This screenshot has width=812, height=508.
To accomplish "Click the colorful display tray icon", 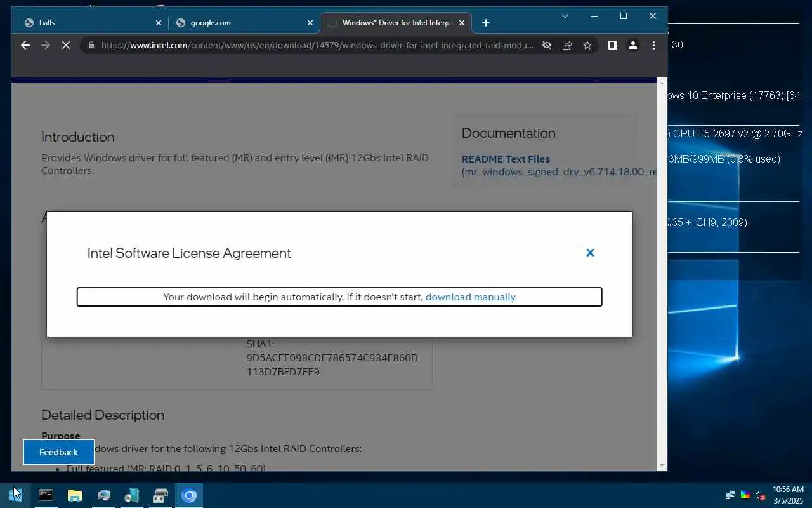I will [x=745, y=495].
